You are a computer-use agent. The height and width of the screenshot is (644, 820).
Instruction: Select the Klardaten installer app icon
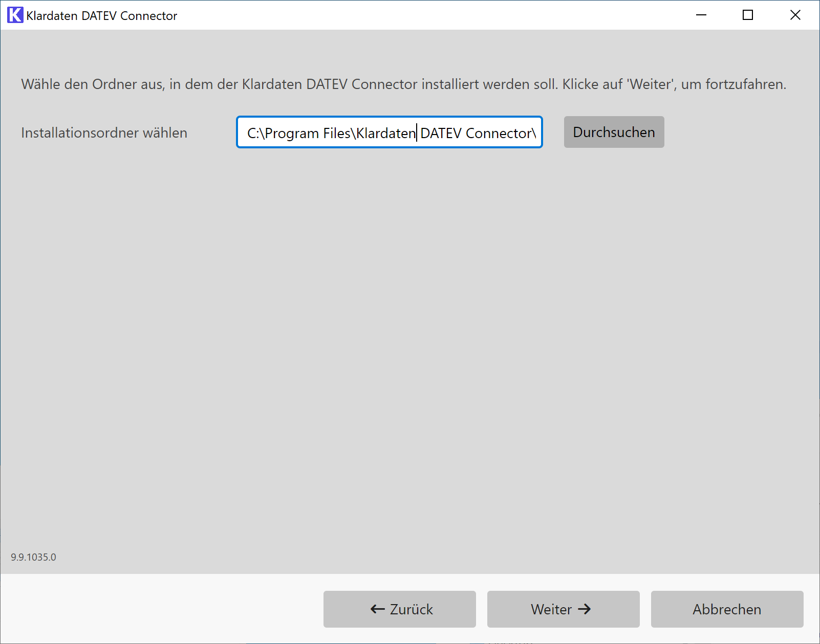tap(14, 15)
